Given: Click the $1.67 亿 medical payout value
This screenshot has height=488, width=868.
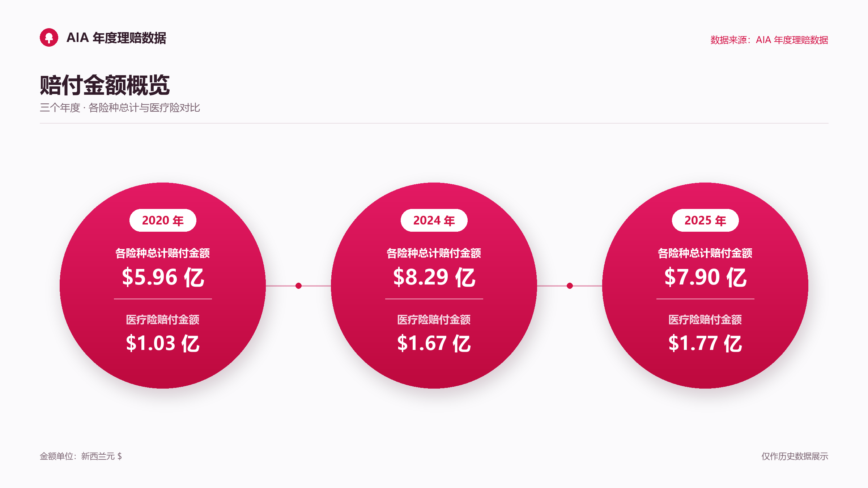Looking at the screenshot, I should click(434, 343).
